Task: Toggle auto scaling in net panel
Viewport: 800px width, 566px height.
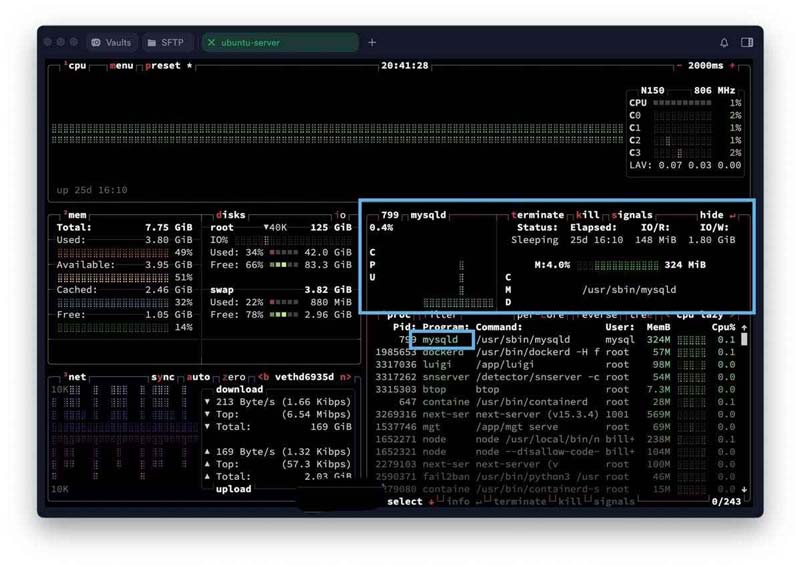Action: point(198,378)
